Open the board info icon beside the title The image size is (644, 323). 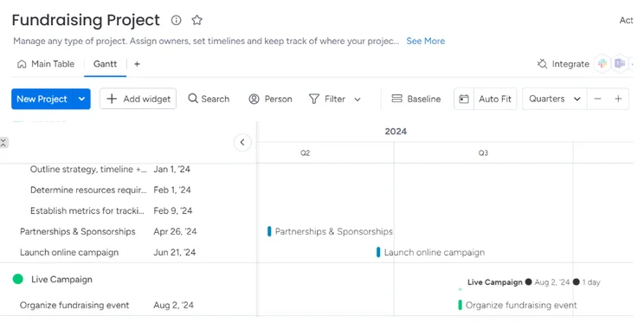[177, 20]
